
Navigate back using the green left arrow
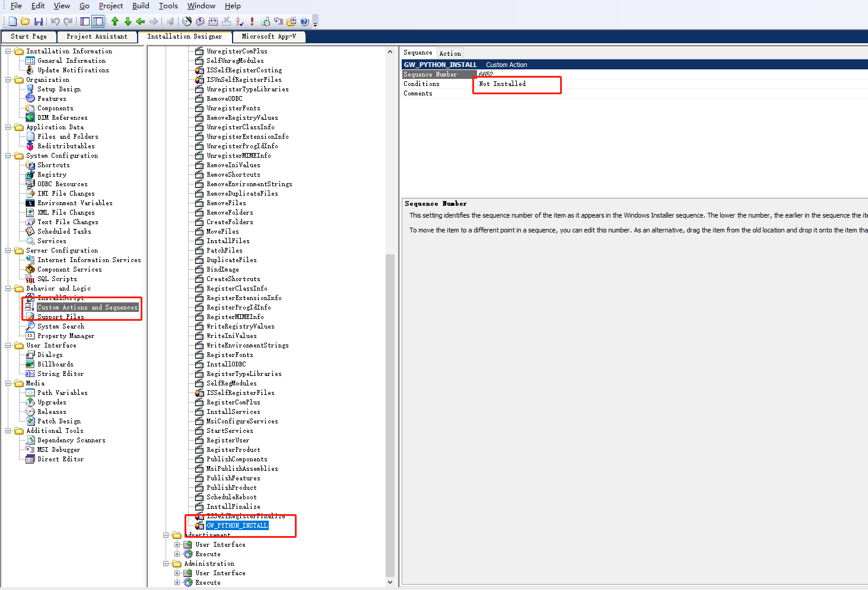pos(141,21)
